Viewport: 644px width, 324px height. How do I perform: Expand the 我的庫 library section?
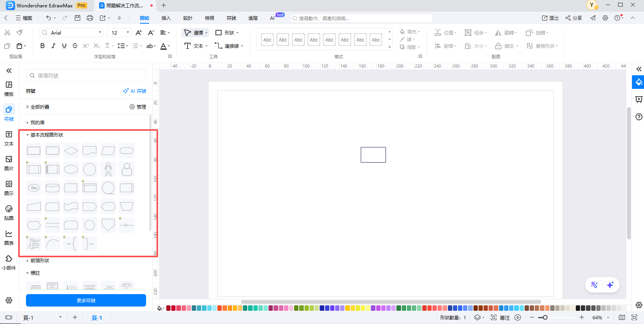click(x=37, y=123)
